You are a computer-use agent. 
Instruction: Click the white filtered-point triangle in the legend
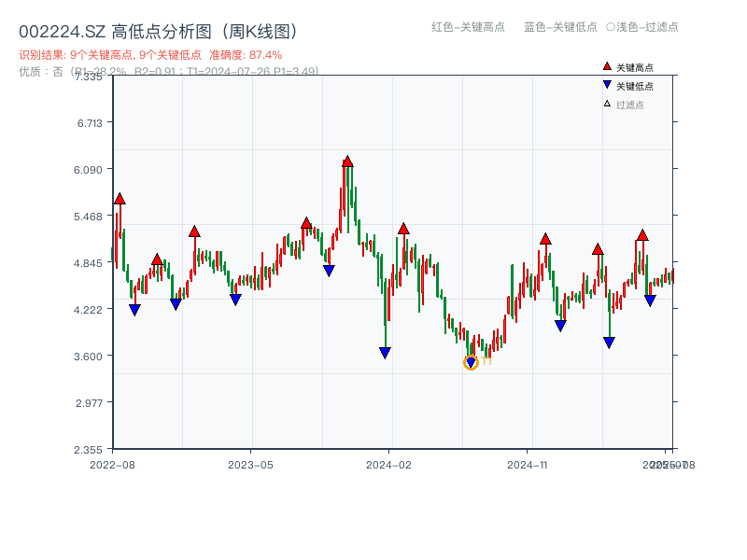[x=607, y=104]
